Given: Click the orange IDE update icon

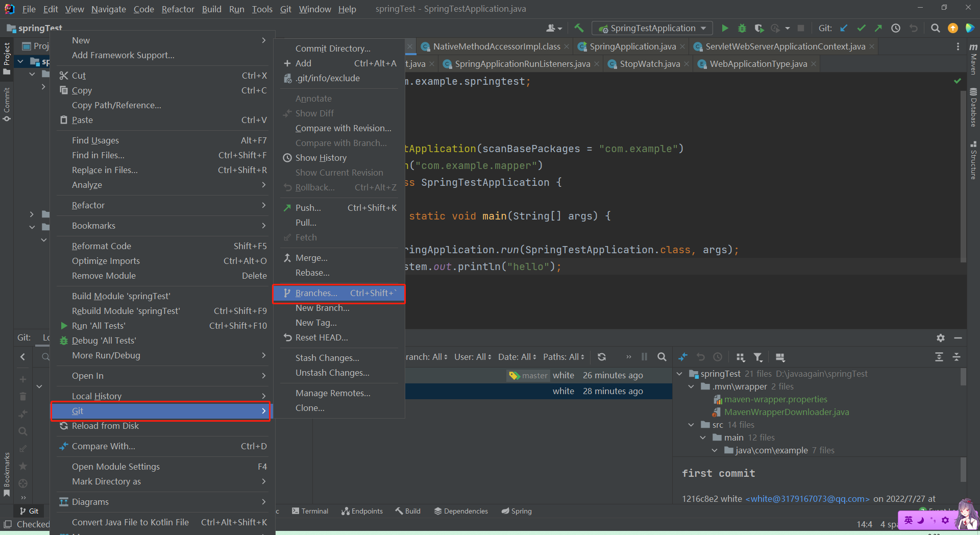Looking at the screenshot, I should tap(953, 28).
